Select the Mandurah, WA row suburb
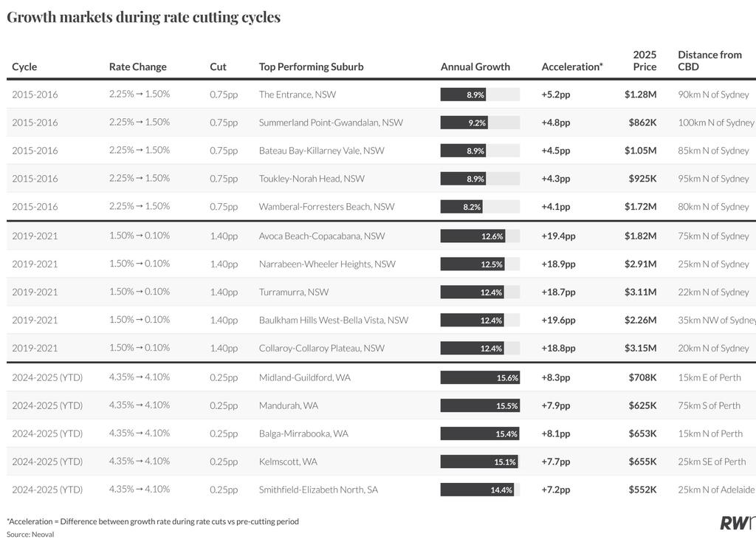The image size is (756, 545). click(x=289, y=405)
